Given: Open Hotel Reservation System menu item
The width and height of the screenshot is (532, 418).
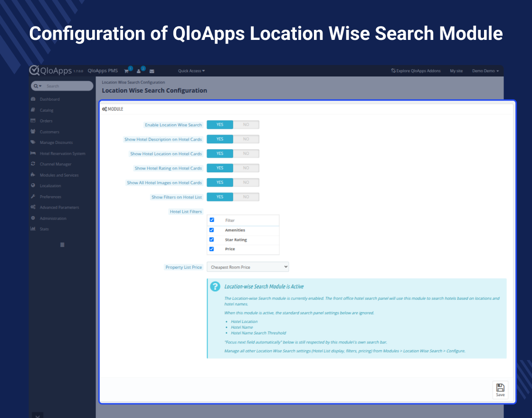Looking at the screenshot, I should [62, 153].
